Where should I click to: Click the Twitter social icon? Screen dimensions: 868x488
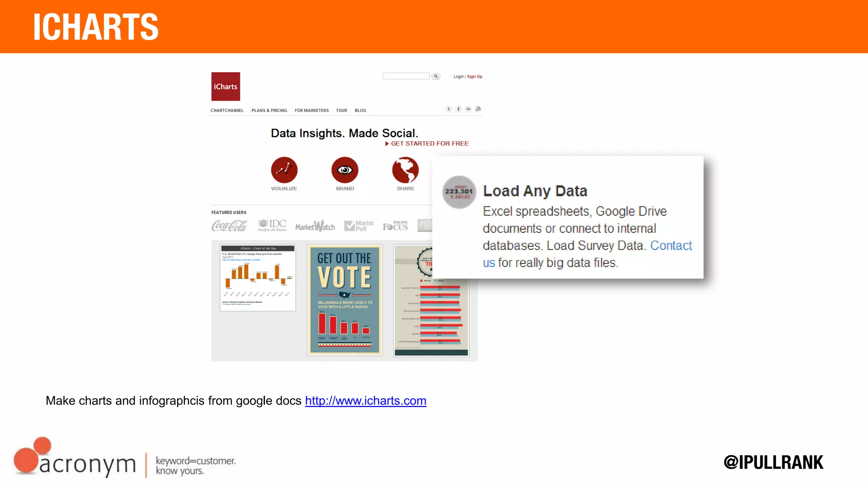(x=448, y=109)
